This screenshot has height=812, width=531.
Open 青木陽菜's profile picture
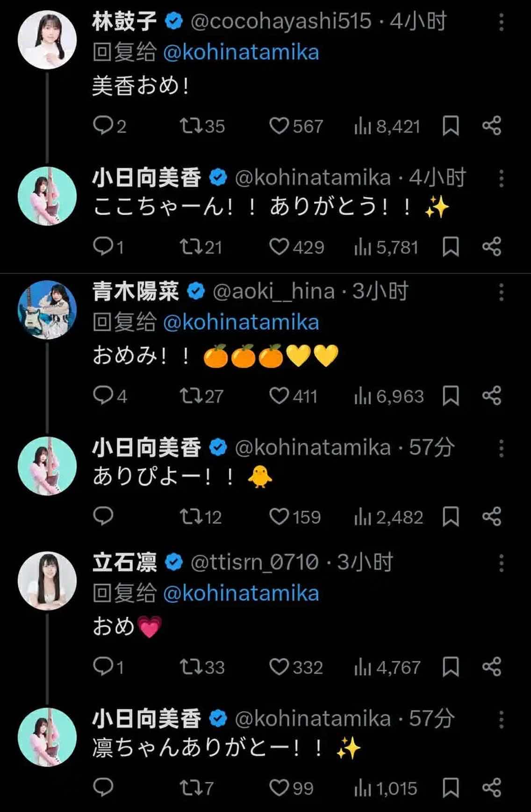47,309
